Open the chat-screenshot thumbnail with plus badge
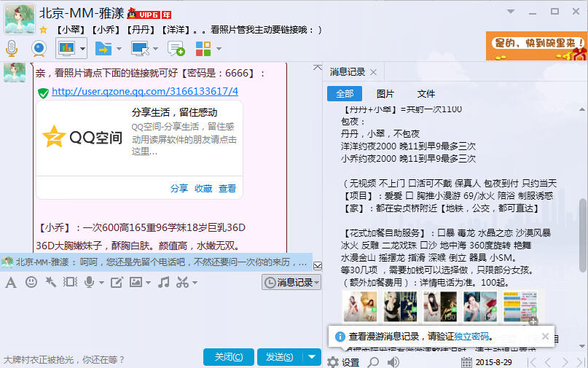 click(520, 307)
